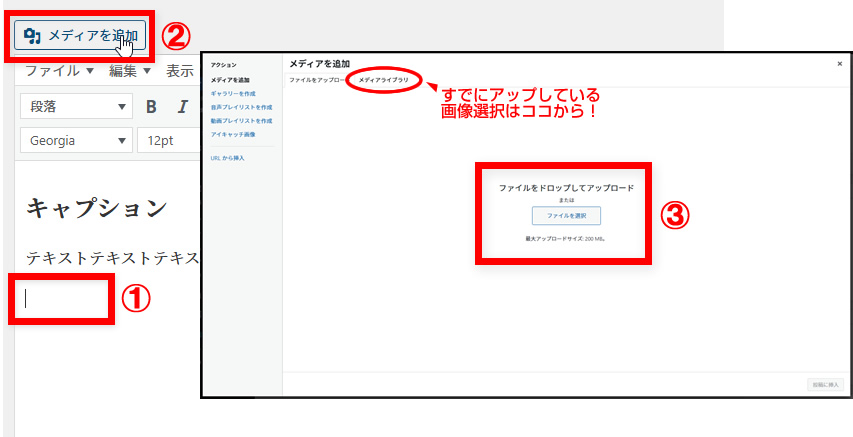Select 音声プレイリストを作成 option
This screenshot has width=853, height=437.
coord(241,107)
